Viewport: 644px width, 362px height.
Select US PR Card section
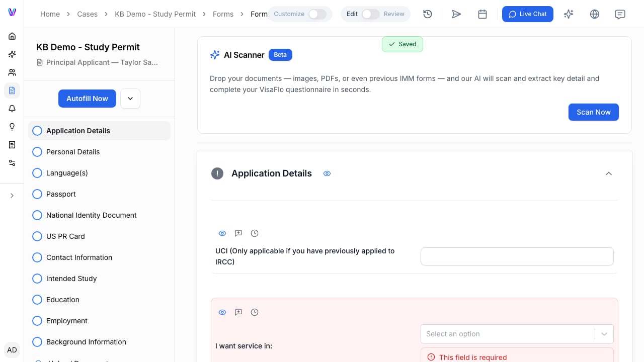99,236
